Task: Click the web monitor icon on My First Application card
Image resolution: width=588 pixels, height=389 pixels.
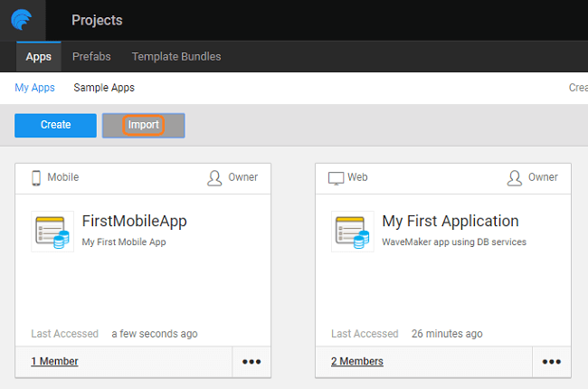Action: coord(337,177)
